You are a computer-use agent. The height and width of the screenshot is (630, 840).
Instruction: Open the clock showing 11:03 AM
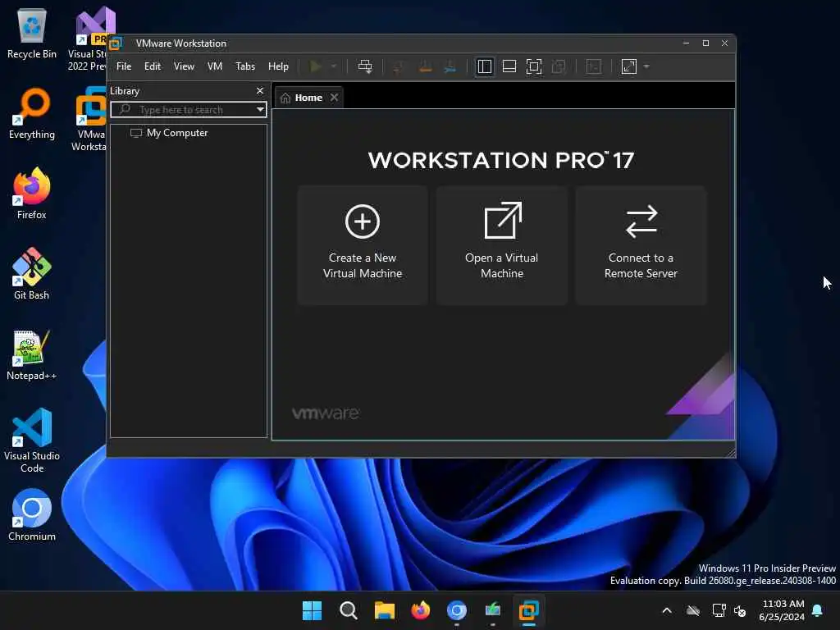click(782, 610)
